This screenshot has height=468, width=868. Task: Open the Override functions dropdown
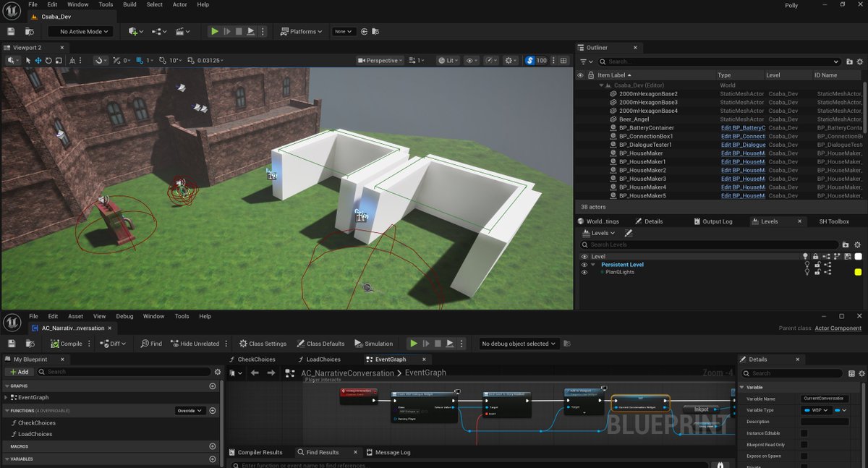point(190,411)
